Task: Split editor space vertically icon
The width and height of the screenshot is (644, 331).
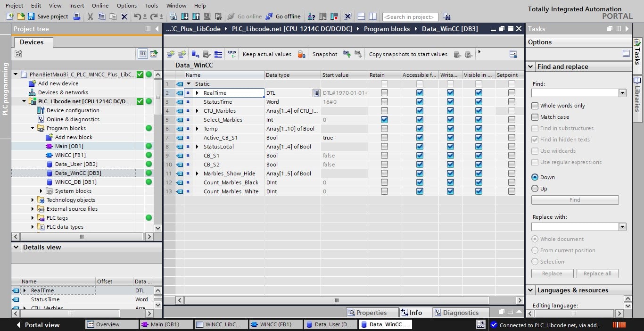Action: click(x=373, y=17)
